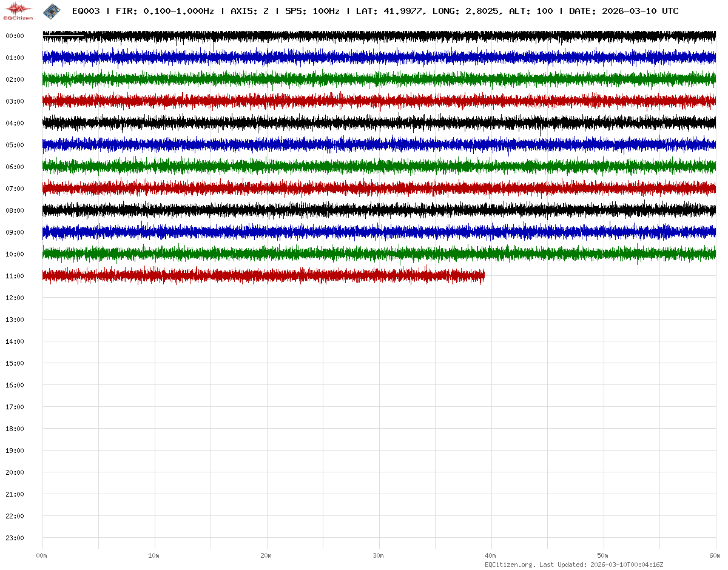728x570 pixels.
Task: Click the 00:00 hour label
Action: [15, 36]
